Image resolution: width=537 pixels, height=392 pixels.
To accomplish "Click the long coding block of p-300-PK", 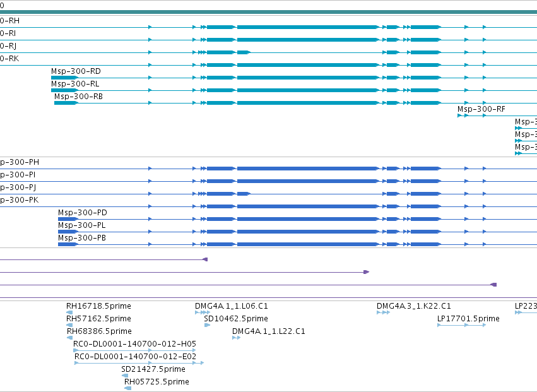I will [x=308, y=206].
